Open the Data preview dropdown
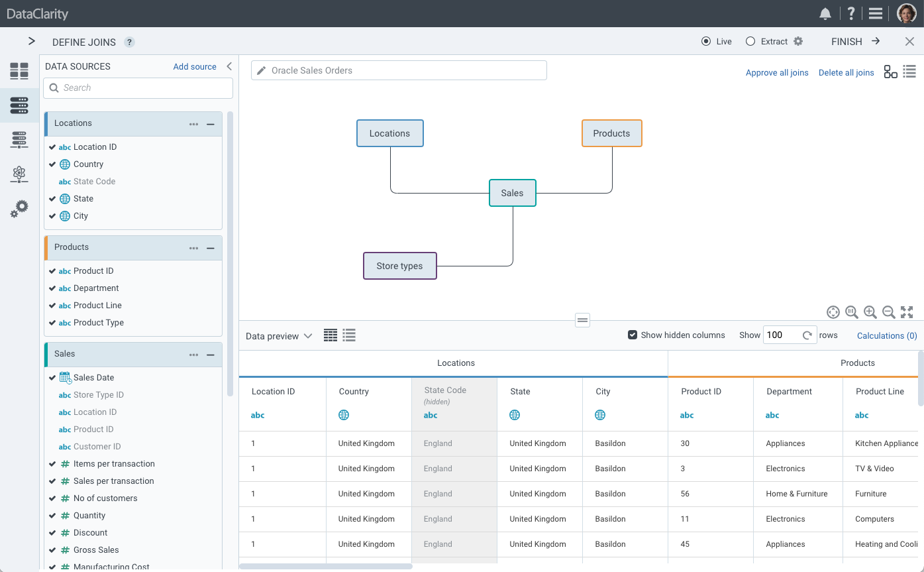This screenshot has height=572, width=924. pyautogui.click(x=279, y=335)
